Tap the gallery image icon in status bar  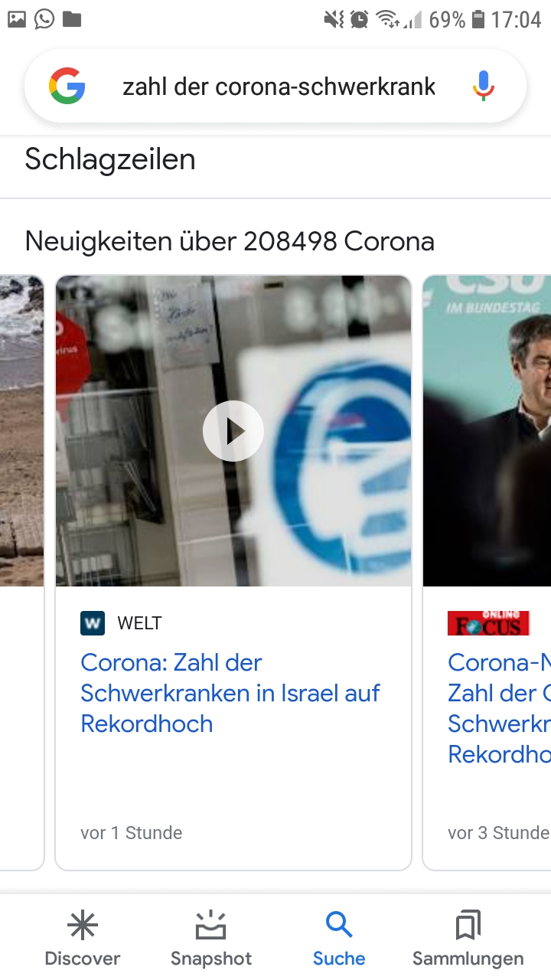18,19
